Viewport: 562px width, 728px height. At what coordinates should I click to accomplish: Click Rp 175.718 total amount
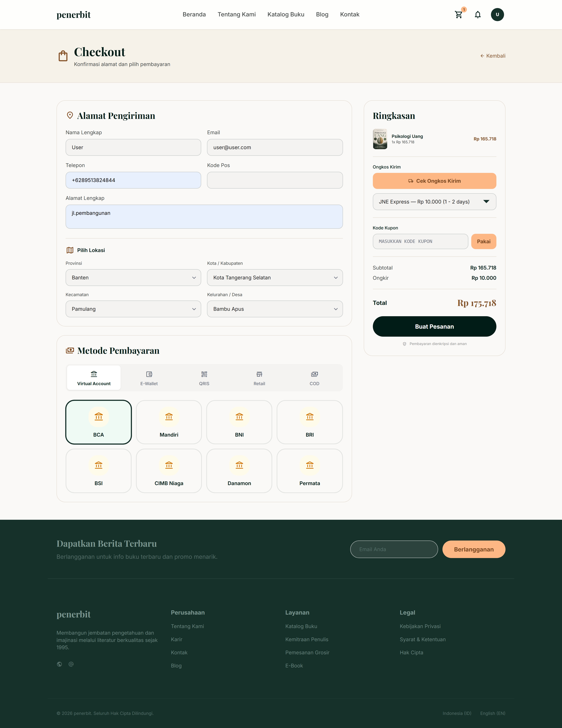(476, 303)
